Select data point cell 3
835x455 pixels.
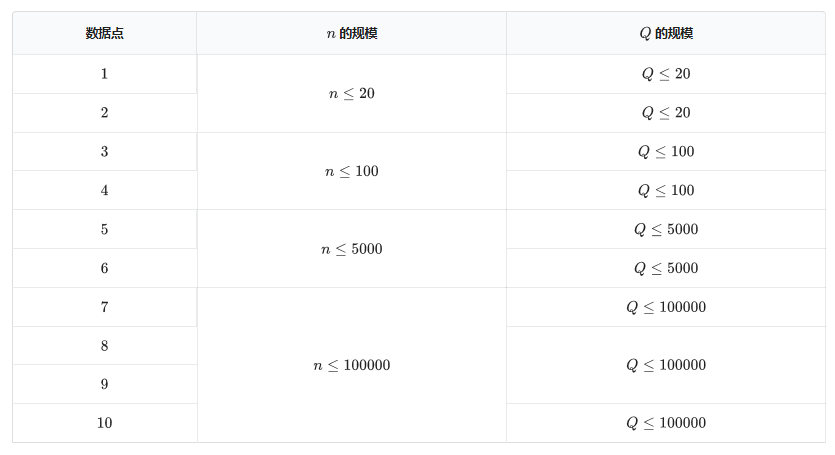[104, 152]
